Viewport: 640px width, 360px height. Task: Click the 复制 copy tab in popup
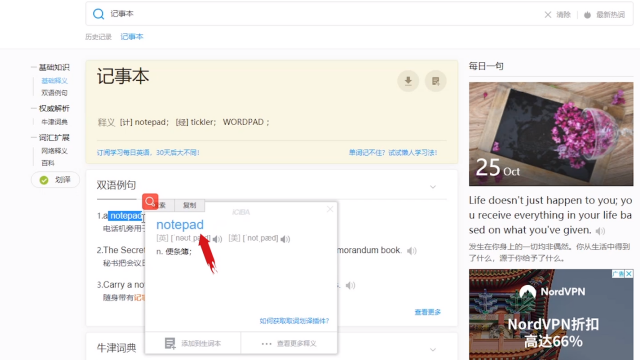[x=189, y=205]
